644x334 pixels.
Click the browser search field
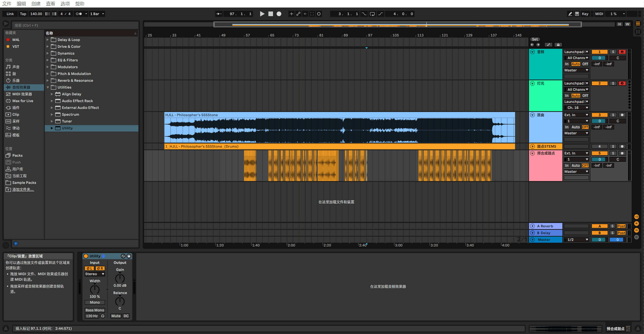click(75, 25)
